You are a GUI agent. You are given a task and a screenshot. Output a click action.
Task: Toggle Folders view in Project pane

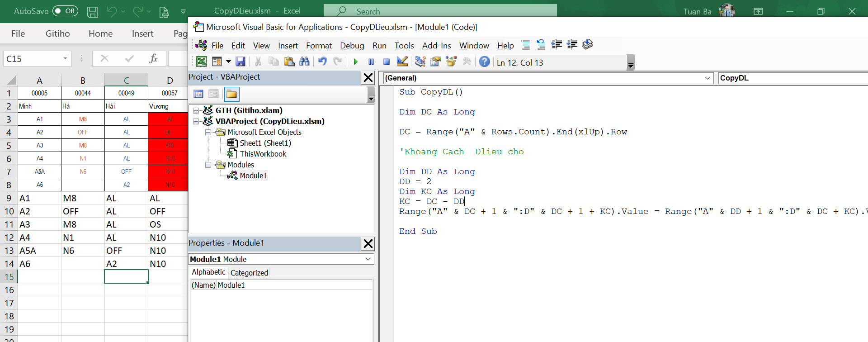coord(231,94)
